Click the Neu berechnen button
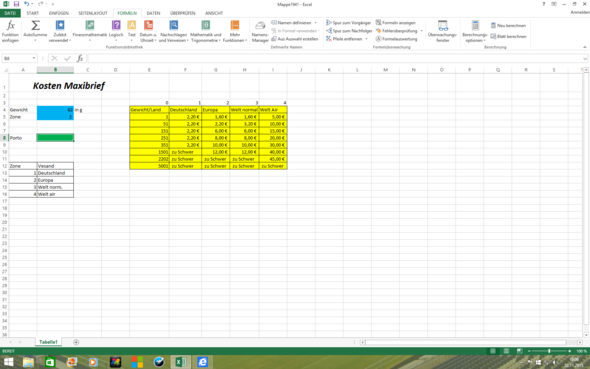This screenshot has height=369, width=590. (x=508, y=26)
